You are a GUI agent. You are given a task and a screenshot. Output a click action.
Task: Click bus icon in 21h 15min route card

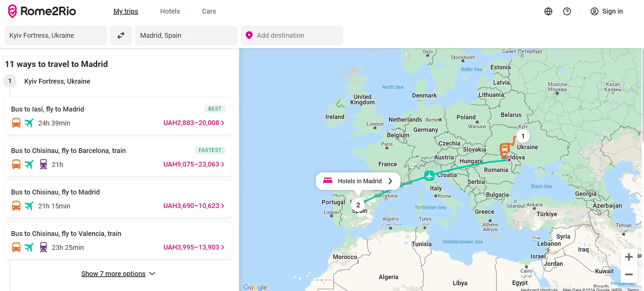[x=16, y=206]
